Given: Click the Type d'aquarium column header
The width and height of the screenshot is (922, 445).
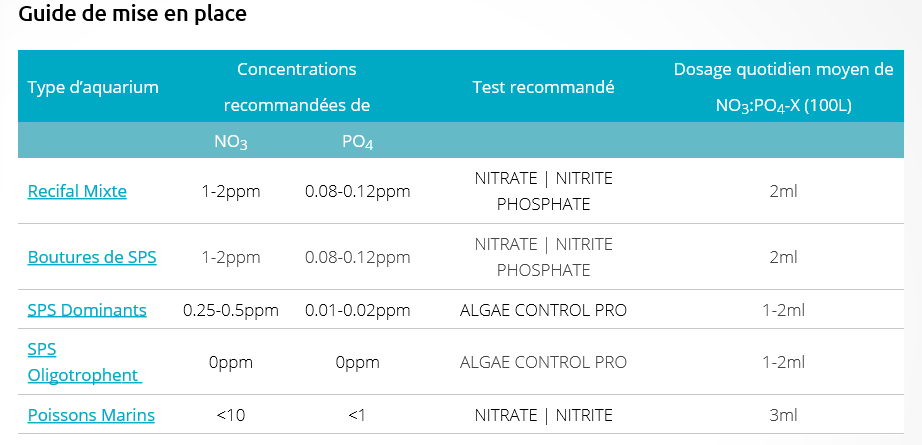Looking at the screenshot, I should coord(93,88).
